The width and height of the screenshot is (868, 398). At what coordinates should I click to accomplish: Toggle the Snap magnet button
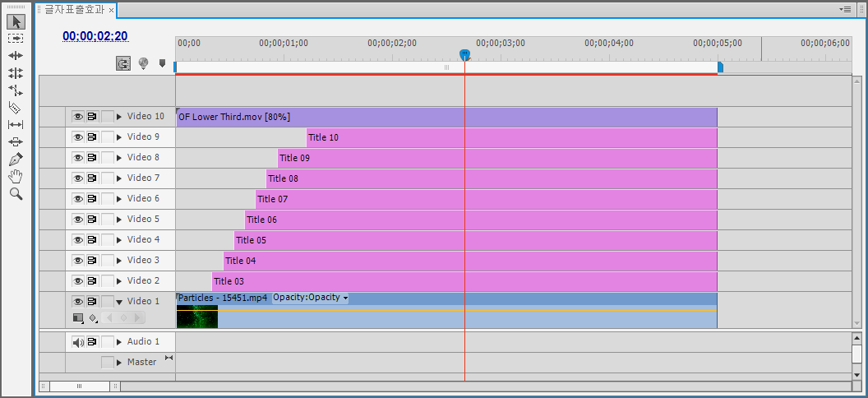[x=123, y=63]
